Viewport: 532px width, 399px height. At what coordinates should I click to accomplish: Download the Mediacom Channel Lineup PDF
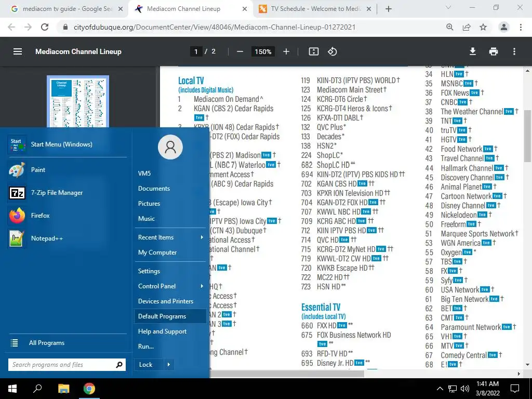(x=473, y=51)
